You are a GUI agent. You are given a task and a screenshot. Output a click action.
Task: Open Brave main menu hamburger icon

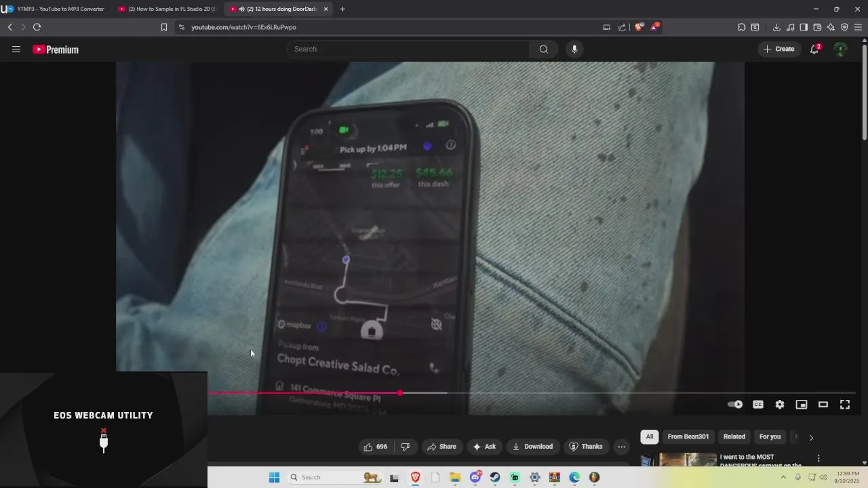coord(858,27)
